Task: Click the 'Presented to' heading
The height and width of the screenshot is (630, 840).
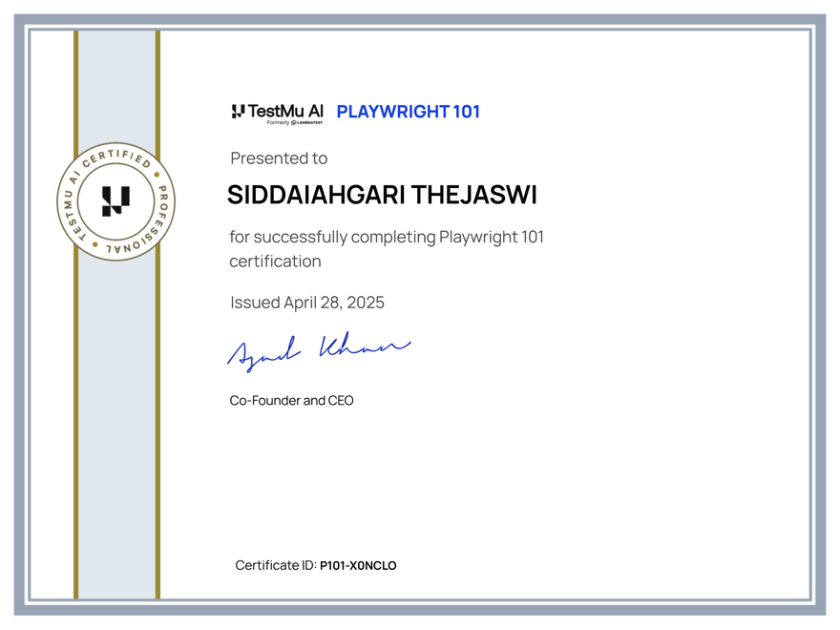Action: tap(278, 158)
